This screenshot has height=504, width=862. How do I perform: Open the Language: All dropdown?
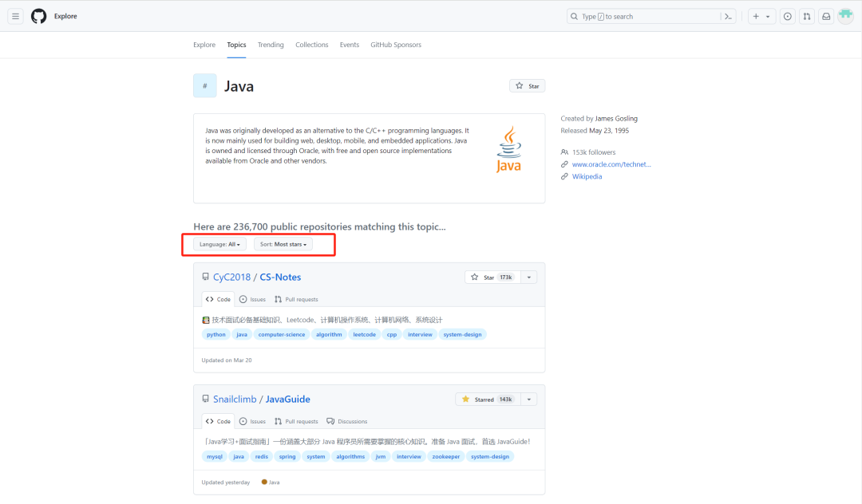tap(220, 244)
